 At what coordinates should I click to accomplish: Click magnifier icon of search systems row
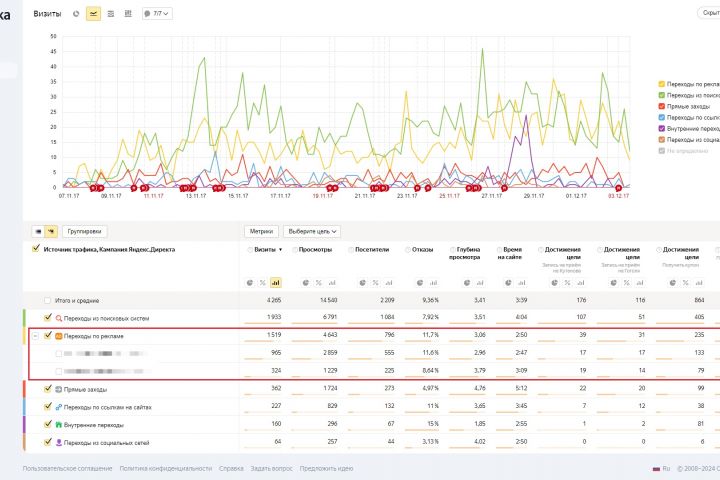tap(59, 318)
